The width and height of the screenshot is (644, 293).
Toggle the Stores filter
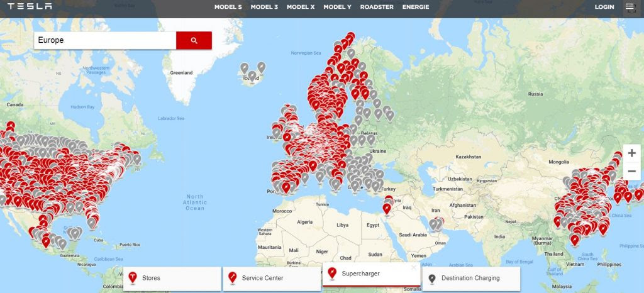coord(172,279)
